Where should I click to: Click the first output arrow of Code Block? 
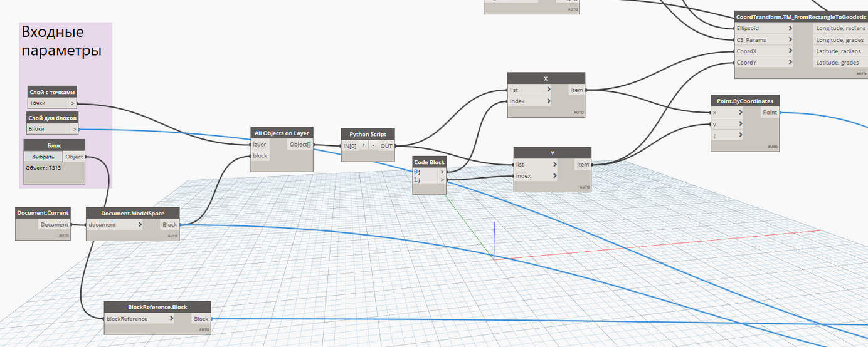click(x=442, y=171)
